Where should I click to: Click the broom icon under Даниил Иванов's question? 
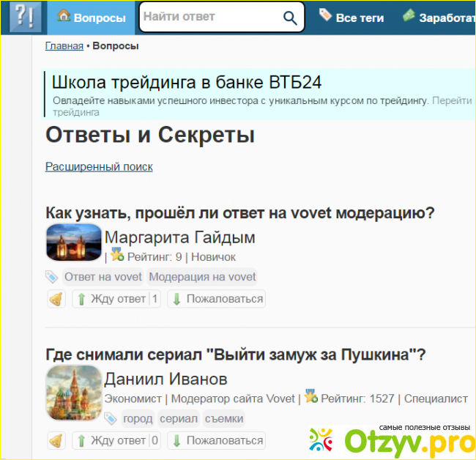[56, 440]
